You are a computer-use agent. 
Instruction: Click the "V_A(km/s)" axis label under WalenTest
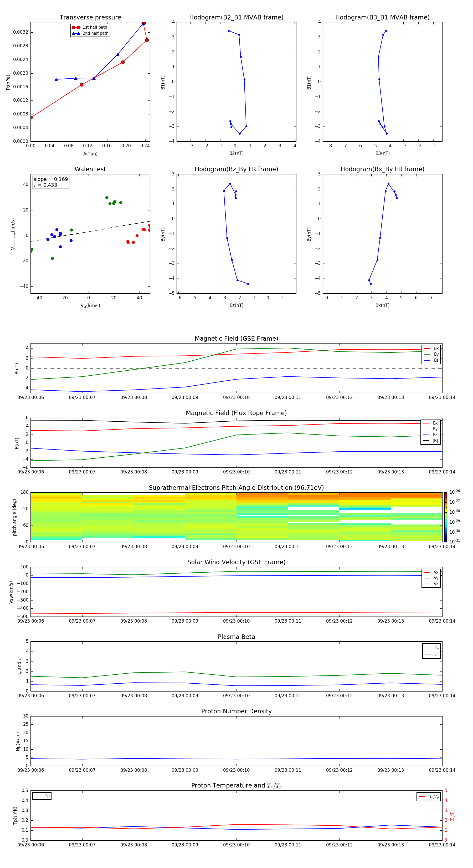click(x=90, y=306)
